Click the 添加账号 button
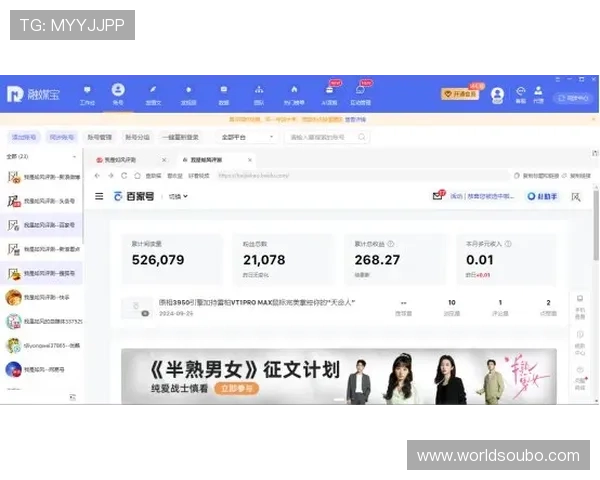 tap(24, 137)
